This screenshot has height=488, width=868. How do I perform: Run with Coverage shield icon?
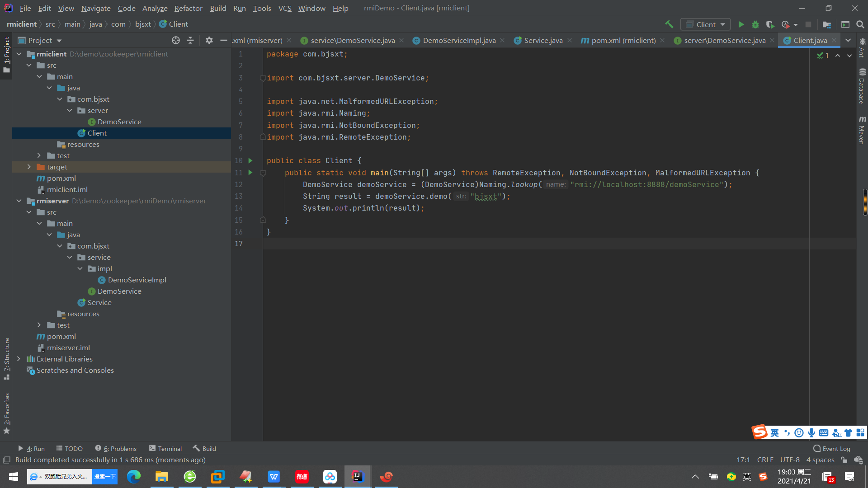click(770, 24)
